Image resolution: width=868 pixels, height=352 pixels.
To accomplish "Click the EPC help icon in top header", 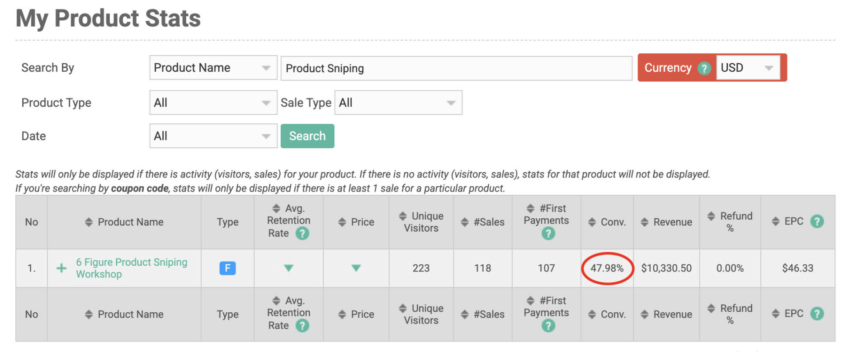I will coord(816,221).
